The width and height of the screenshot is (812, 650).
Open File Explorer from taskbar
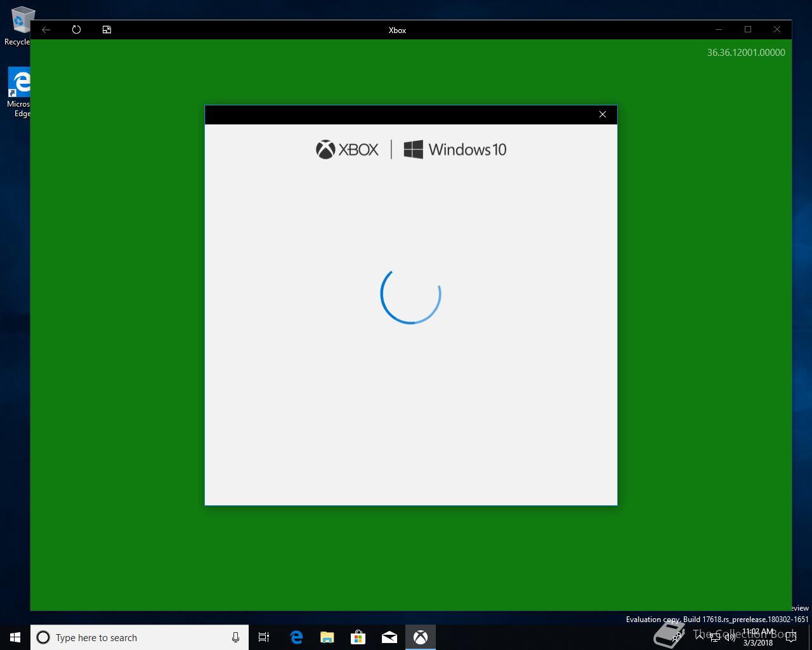[327, 637]
